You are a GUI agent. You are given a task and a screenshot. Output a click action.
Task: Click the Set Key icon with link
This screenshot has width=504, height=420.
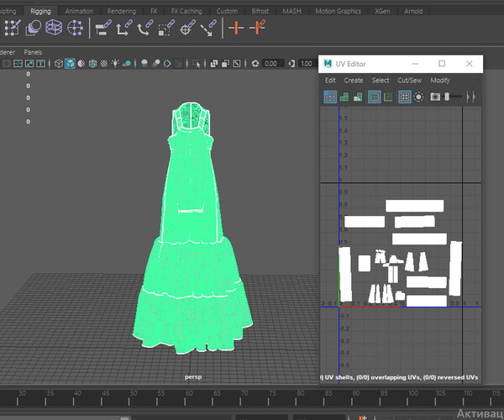(x=258, y=28)
